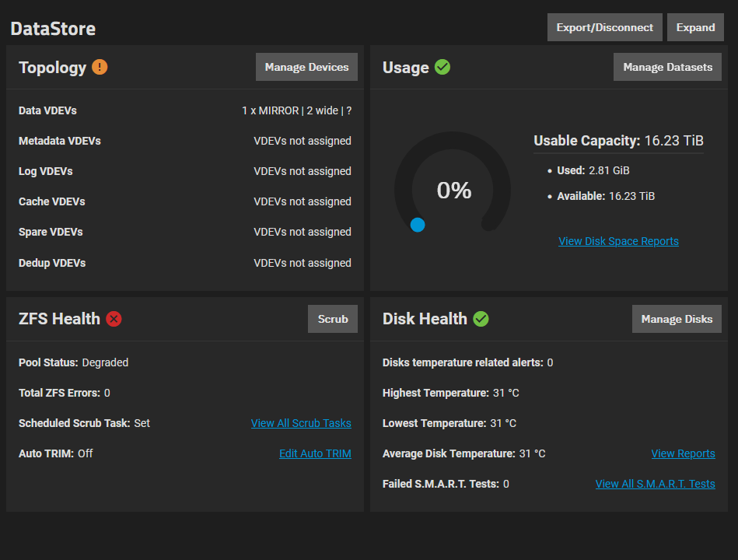This screenshot has width=738, height=560.
Task: Click 'Disks temperature related alerts: 0' line
Action: pyautogui.click(x=468, y=362)
